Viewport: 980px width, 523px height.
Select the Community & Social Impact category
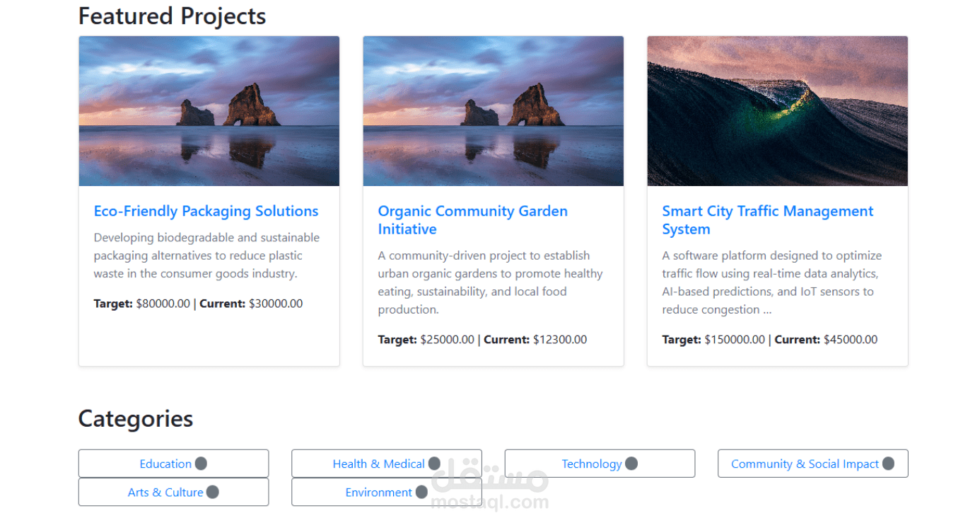pos(813,464)
